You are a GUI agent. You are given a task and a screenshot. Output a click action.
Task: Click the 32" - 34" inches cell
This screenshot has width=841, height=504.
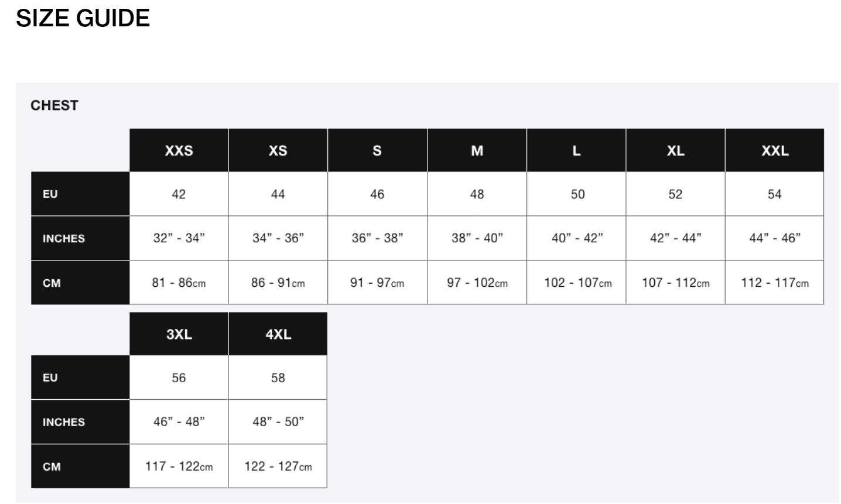(x=179, y=238)
